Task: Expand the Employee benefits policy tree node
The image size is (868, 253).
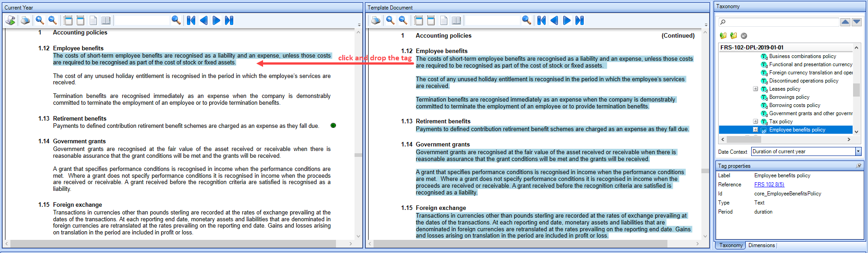Action: pyautogui.click(x=755, y=130)
